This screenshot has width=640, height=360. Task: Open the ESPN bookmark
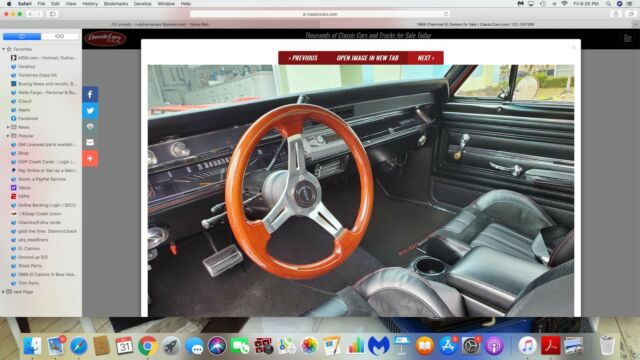(20, 196)
